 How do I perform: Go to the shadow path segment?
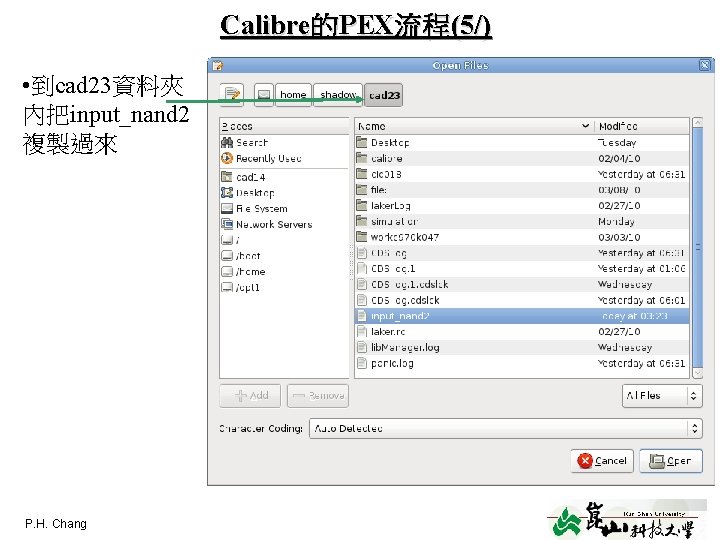click(x=338, y=95)
